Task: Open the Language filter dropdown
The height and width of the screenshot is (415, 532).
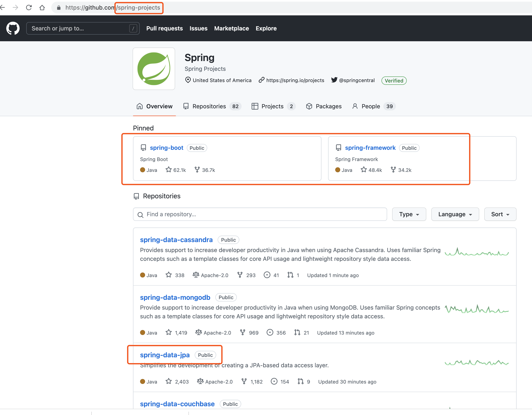Action: click(x=455, y=214)
